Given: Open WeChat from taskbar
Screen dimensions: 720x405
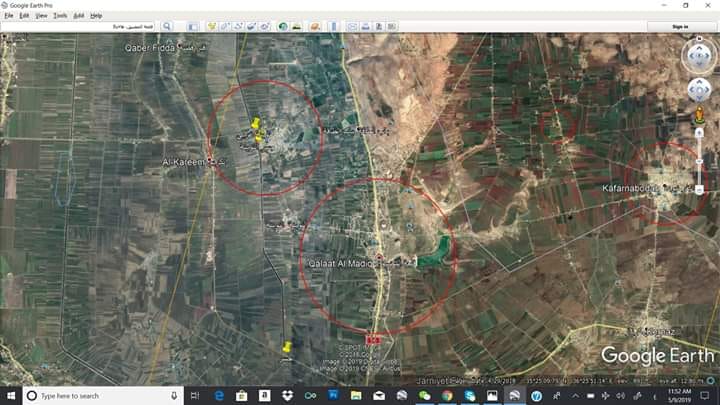Looking at the screenshot, I should [424, 396].
